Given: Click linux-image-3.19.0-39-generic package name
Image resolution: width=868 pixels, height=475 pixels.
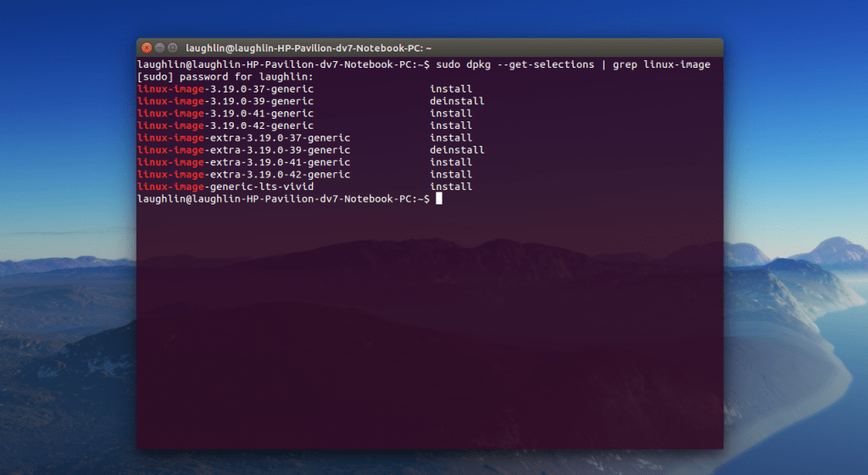Looking at the screenshot, I should tap(225, 101).
